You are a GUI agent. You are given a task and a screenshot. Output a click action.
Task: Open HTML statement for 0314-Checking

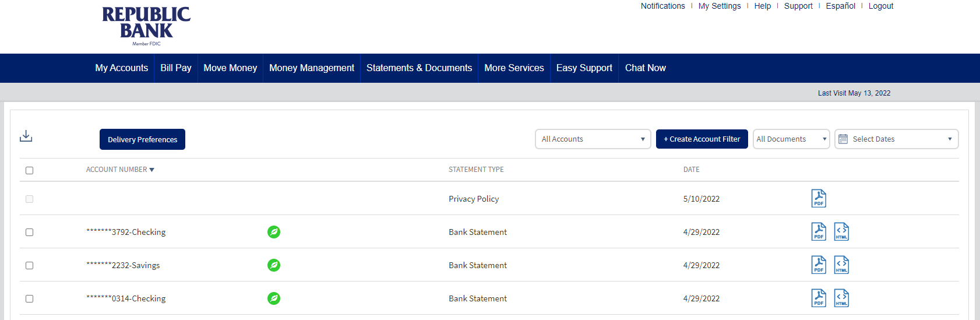point(841,298)
